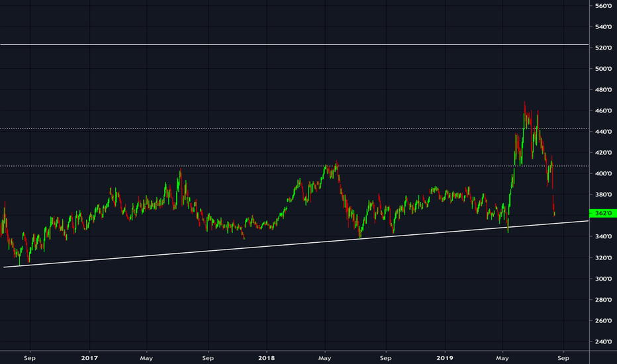Viewport: 617px width, 364px height.
Task: Click the 380'0 price axis label
Action: 604,195
